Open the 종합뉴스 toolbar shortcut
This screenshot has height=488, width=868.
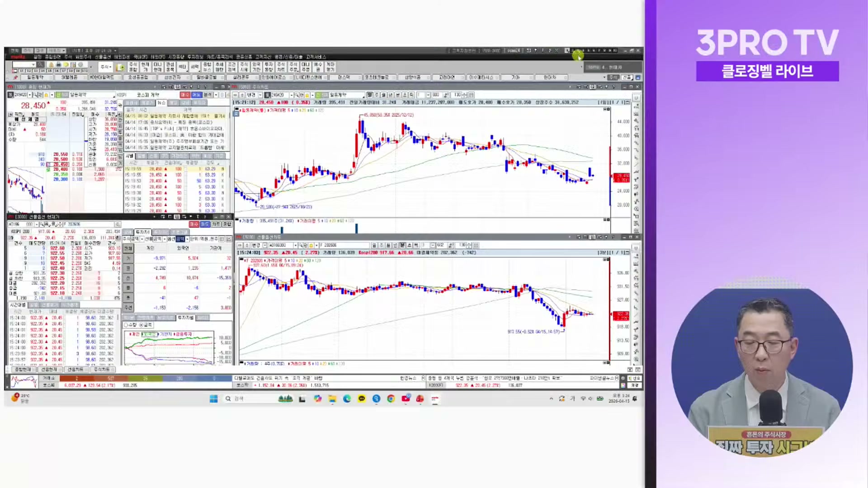point(207,67)
